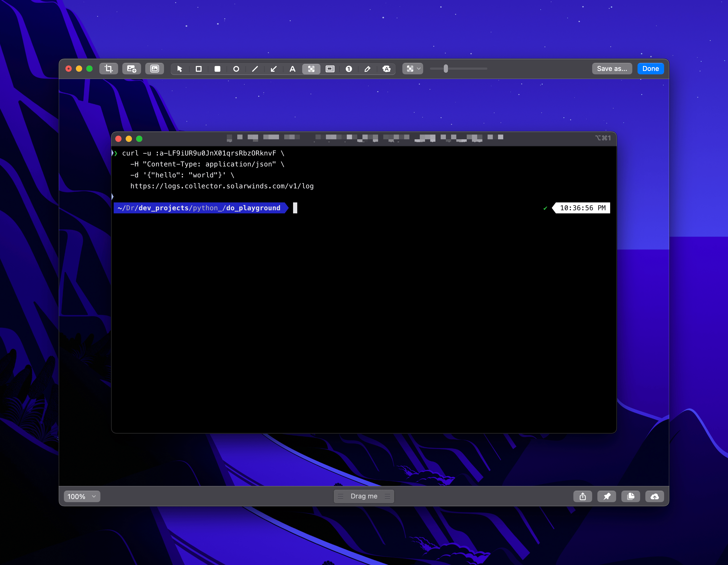Click the terminal's green maximize button
The width and height of the screenshot is (728, 565).
[139, 139]
